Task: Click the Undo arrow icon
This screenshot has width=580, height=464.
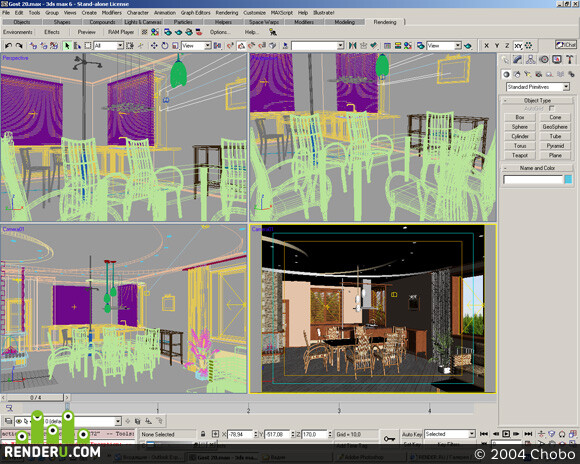Action: [8, 46]
